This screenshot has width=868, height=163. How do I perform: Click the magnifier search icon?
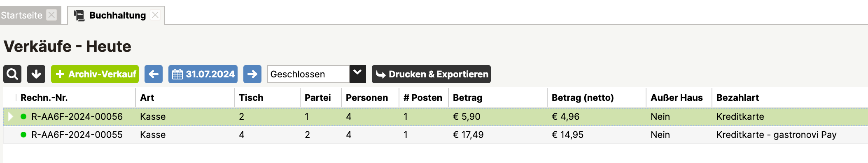(x=12, y=74)
